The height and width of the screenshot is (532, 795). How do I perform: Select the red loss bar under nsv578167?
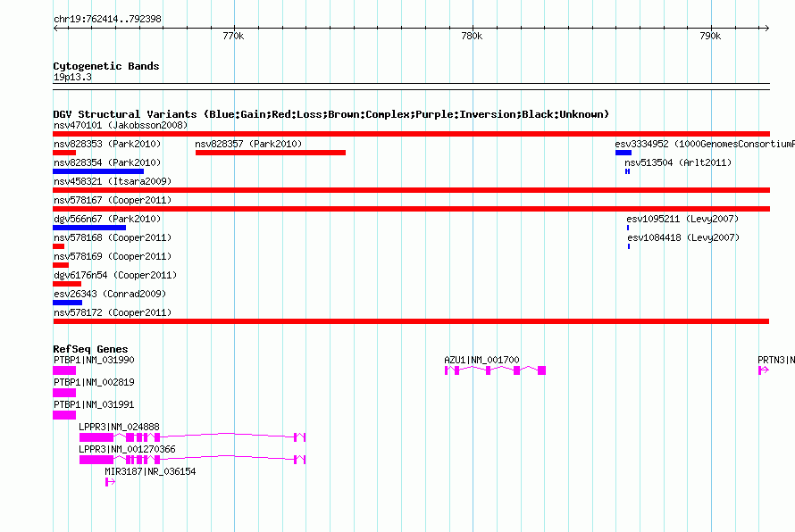coord(411,209)
